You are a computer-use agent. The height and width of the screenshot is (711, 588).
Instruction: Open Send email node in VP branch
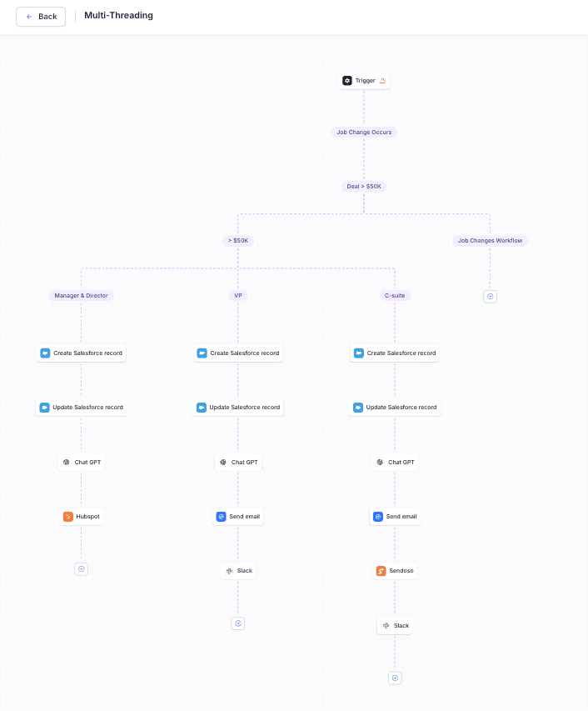(x=238, y=517)
